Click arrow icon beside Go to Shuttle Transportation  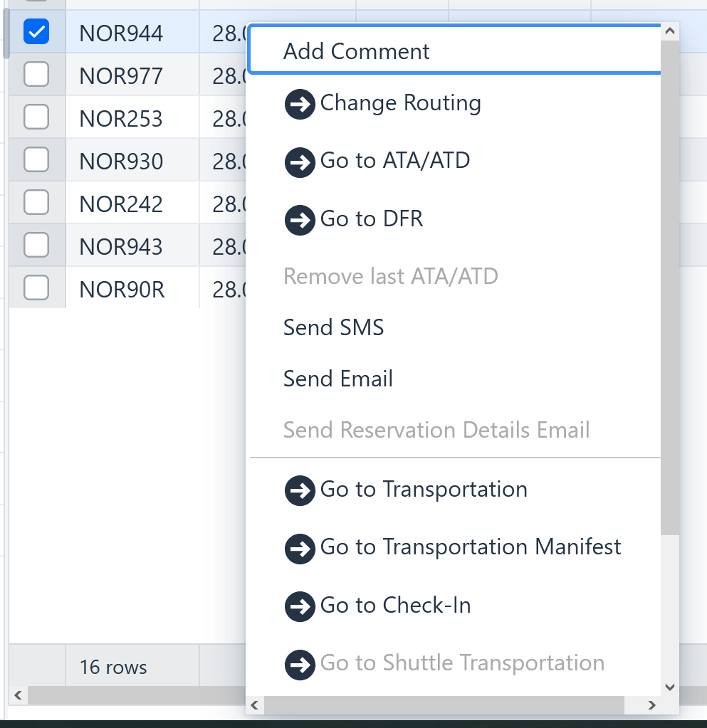tap(300, 665)
